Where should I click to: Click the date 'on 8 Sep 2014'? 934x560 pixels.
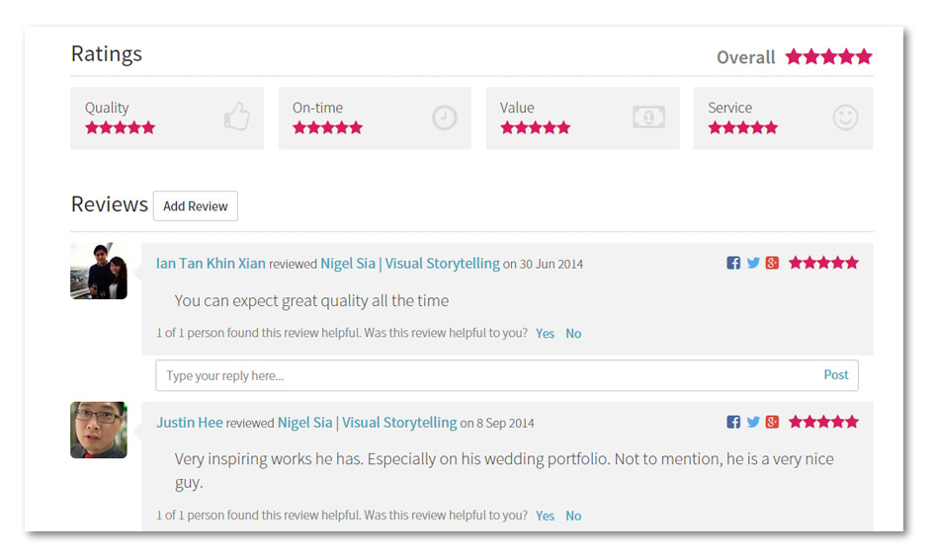coord(497,423)
